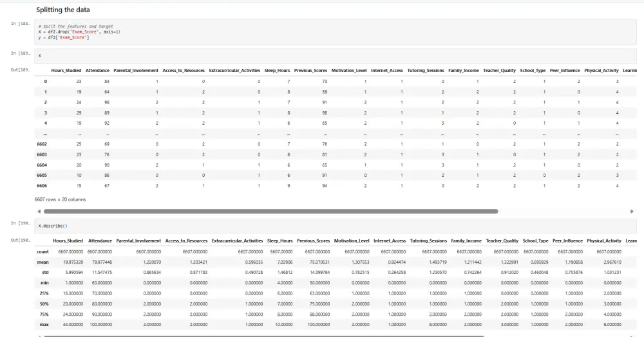The image size is (644, 337).
Task: Click Internet_Access header in the first X table
Action: pos(387,71)
